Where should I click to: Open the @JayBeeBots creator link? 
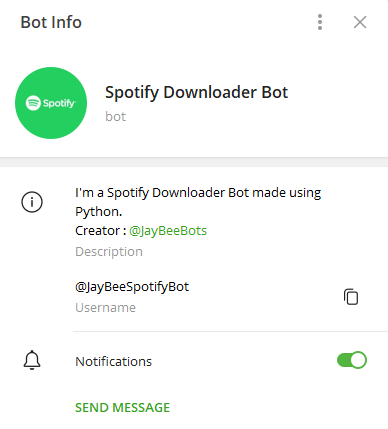click(x=168, y=231)
